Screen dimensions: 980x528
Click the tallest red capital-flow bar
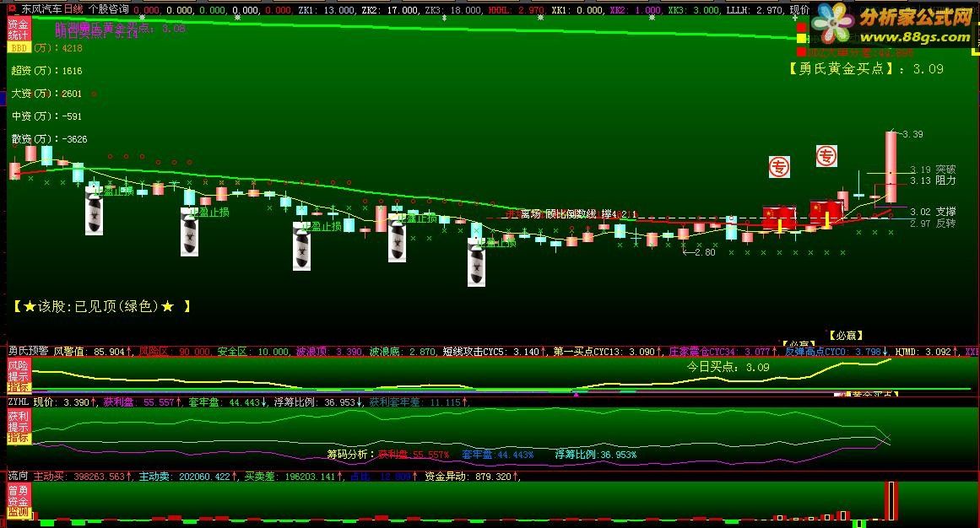point(892,500)
